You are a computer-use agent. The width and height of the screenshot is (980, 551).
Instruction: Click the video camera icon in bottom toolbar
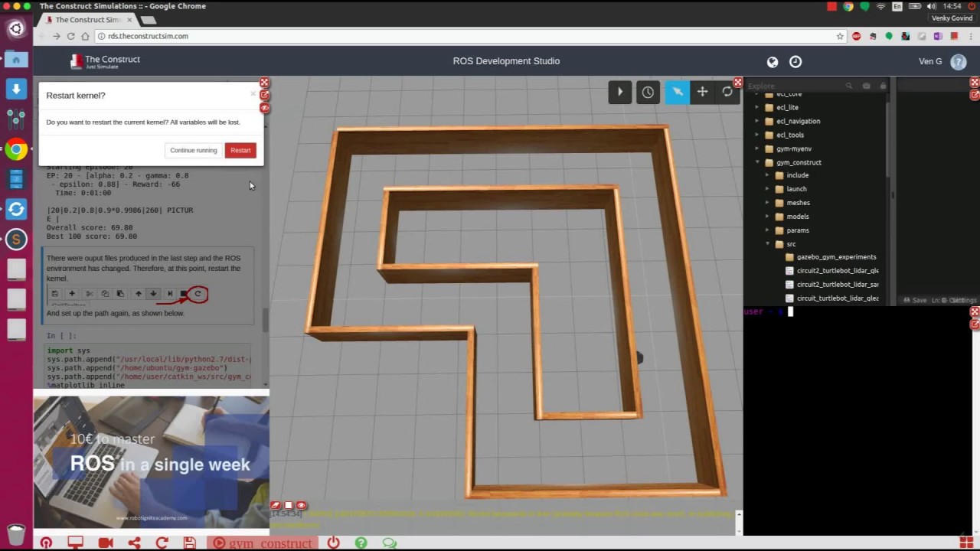click(x=106, y=543)
